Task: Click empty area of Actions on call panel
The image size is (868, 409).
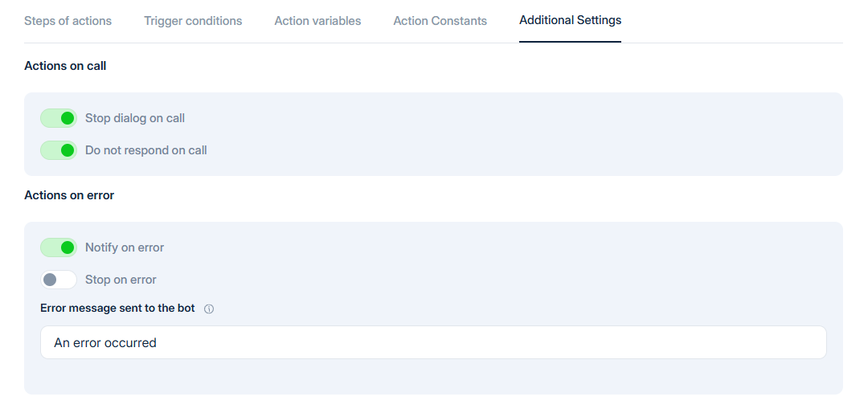Action: [522, 134]
